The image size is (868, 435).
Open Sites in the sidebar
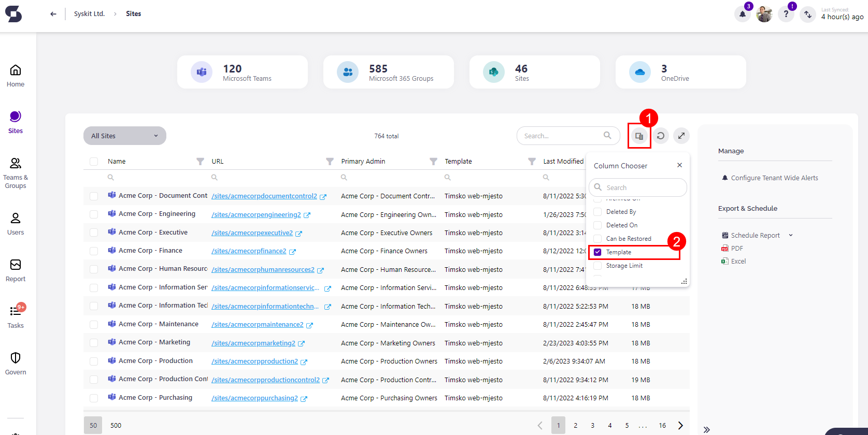16,122
